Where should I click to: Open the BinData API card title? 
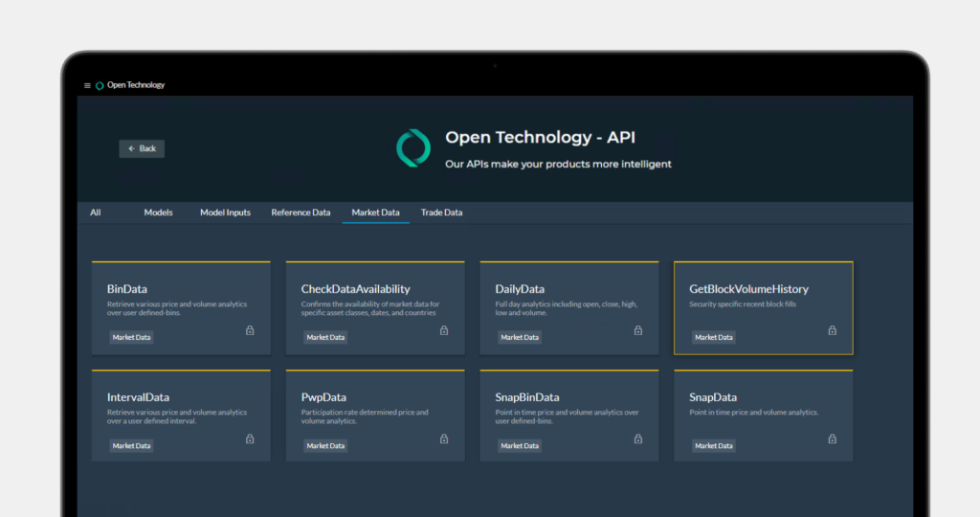tap(127, 289)
